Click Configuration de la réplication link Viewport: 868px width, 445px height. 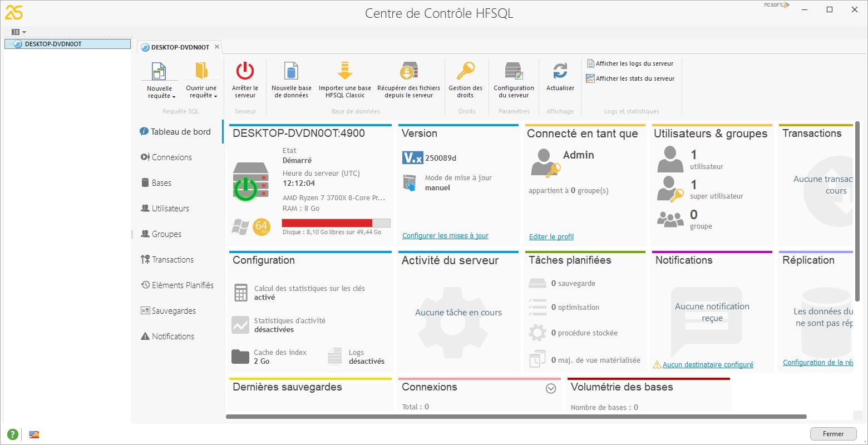click(x=818, y=363)
